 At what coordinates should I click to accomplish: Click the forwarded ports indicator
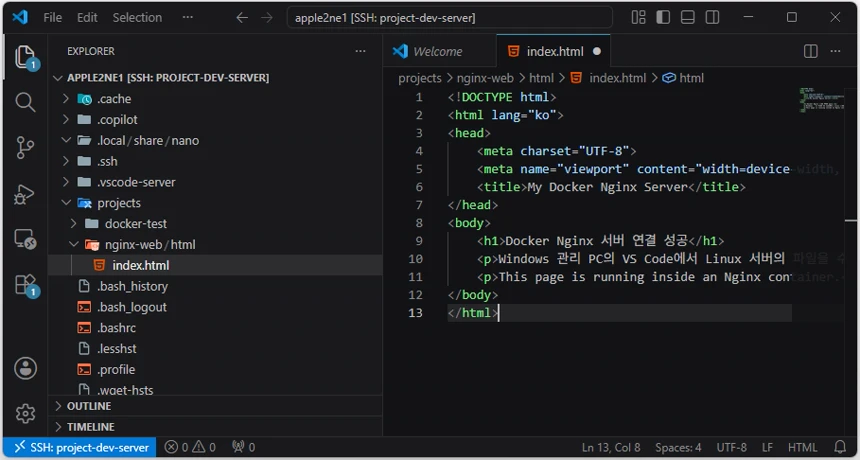click(244, 447)
